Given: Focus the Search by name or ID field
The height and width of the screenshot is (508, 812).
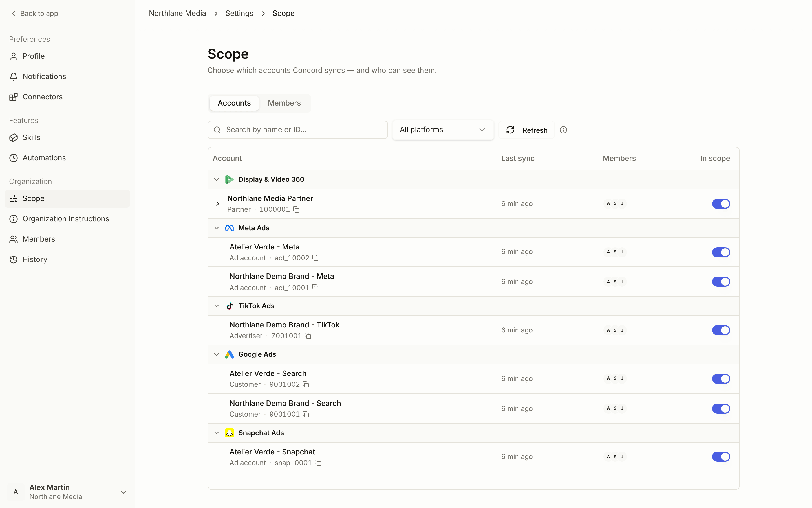Looking at the screenshot, I should tap(298, 130).
